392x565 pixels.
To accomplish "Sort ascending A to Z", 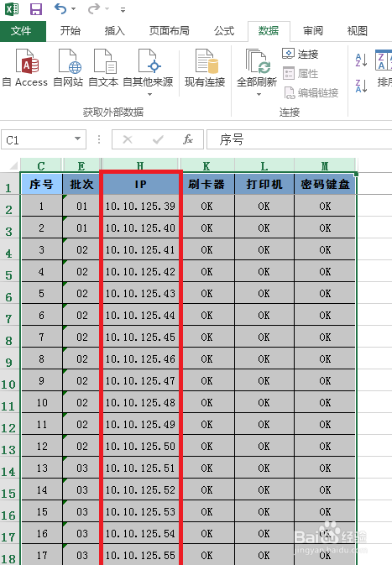I will click(361, 60).
